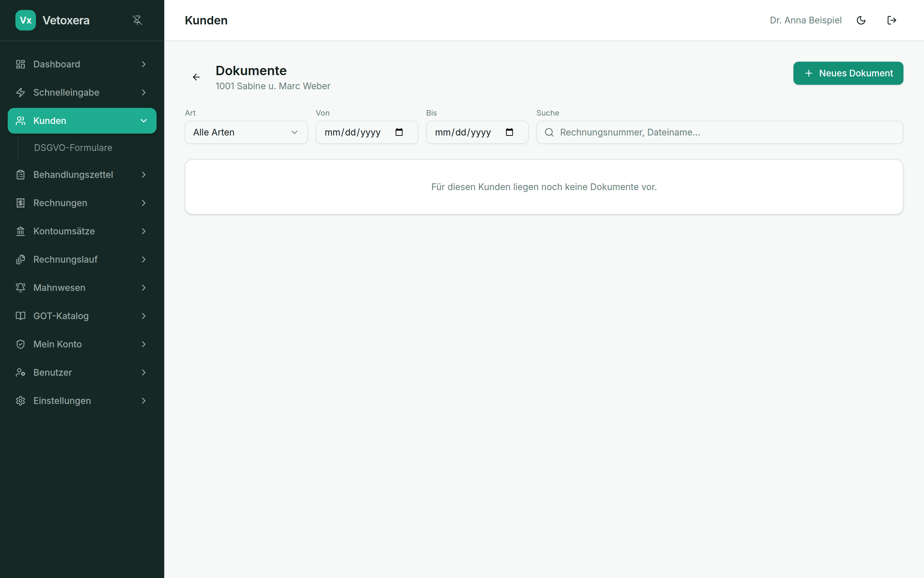
Task: Open the Bis date calendar picker
Action: point(509,132)
